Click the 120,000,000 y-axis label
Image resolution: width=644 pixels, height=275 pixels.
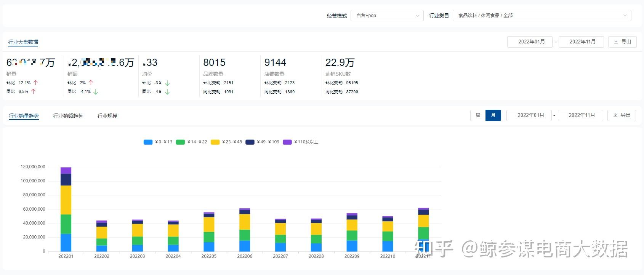[x=33, y=167]
